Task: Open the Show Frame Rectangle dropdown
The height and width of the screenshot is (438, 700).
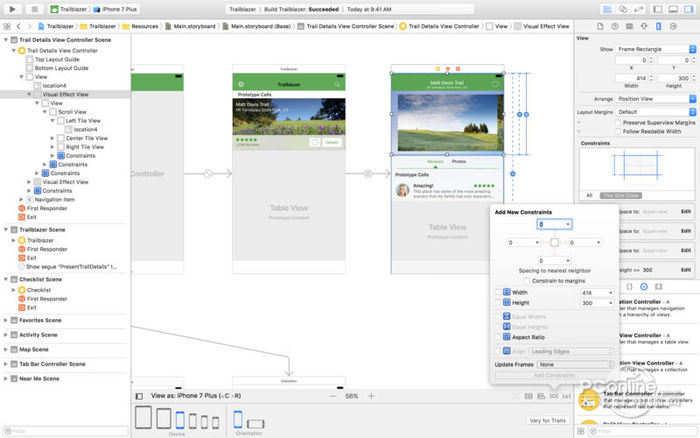Action: [x=651, y=48]
